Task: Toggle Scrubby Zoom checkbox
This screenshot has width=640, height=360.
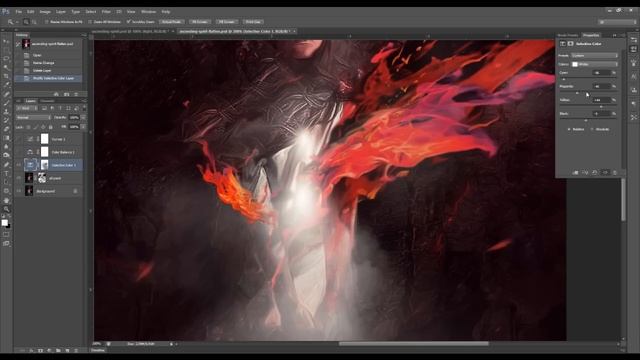Action: click(129, 22)
